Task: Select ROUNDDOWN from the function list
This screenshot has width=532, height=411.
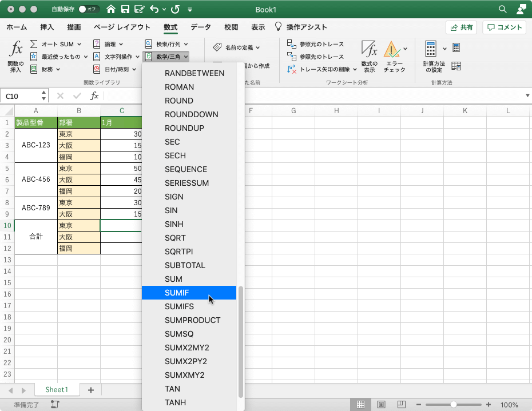Action: pos(189,114)
